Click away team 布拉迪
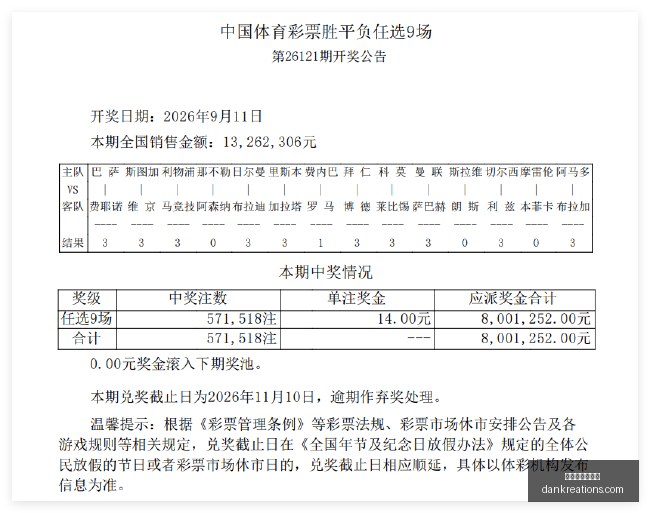The image size is (650, 513). [x=249, y=206]
